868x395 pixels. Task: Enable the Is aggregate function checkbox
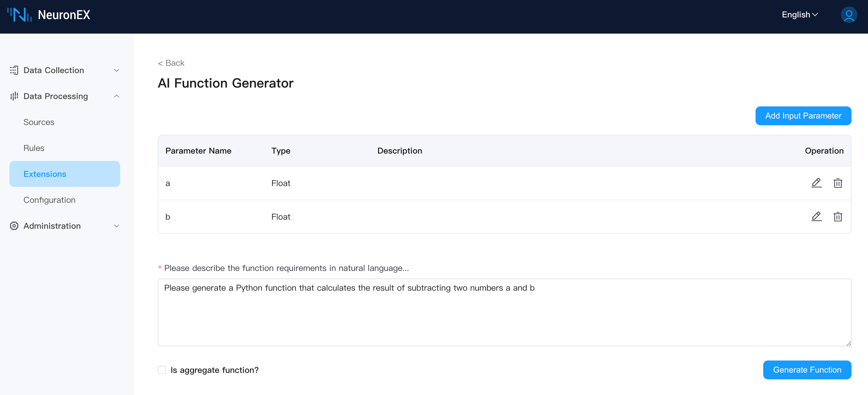(x=162, y=370)
